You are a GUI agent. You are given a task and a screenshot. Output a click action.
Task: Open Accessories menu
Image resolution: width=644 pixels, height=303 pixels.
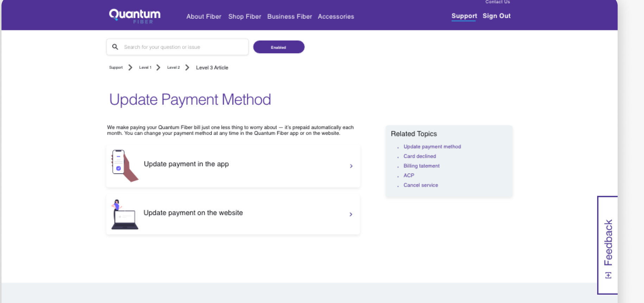(336, 17)
